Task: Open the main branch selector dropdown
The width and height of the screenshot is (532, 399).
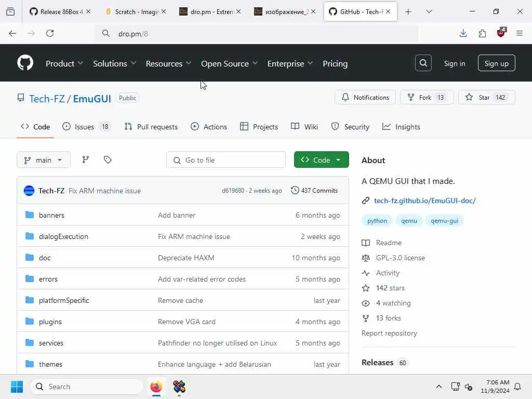Action: tap(44, 160)
